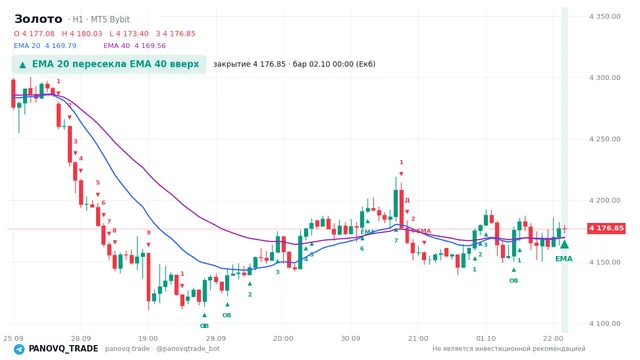Click the Не является инвестиционной рекомендацией disclaimer
This screenshot has height=360, width=640.
point(509,349)
